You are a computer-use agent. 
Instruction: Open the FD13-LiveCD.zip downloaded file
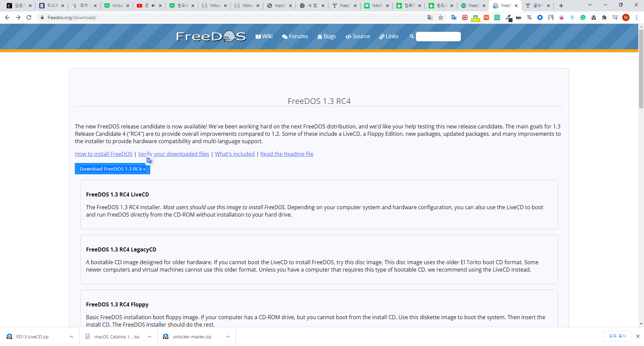[33, 337]
